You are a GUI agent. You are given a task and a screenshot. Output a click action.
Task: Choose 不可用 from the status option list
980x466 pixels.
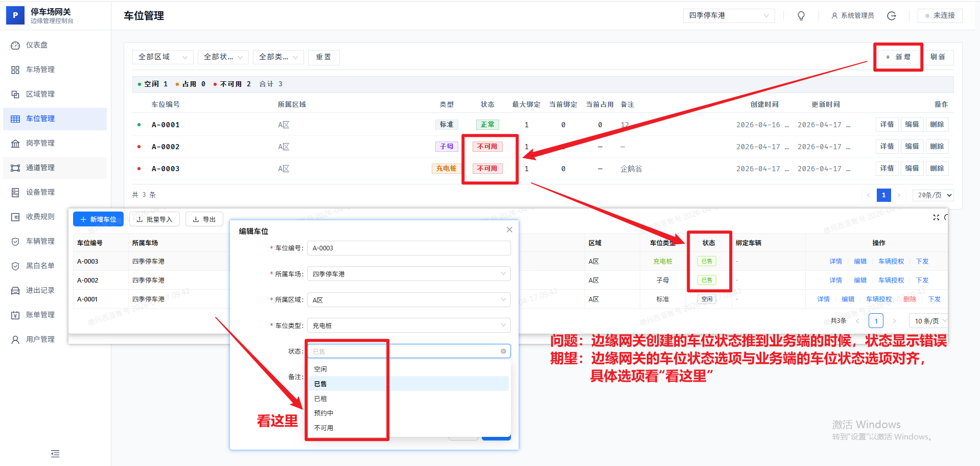point(323,428)
